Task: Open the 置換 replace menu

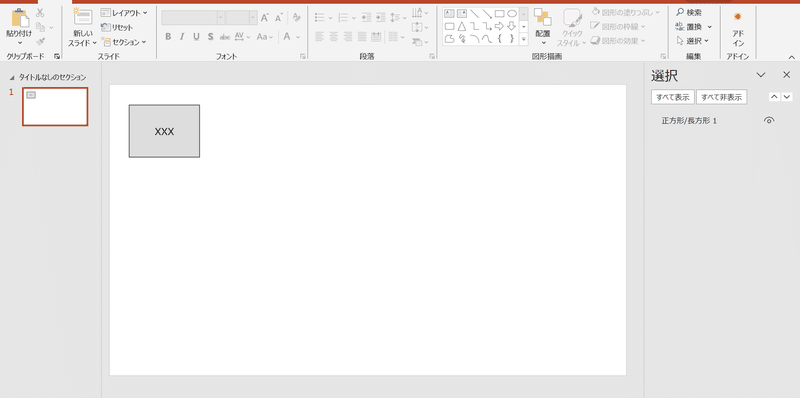Action: point(693,27)
